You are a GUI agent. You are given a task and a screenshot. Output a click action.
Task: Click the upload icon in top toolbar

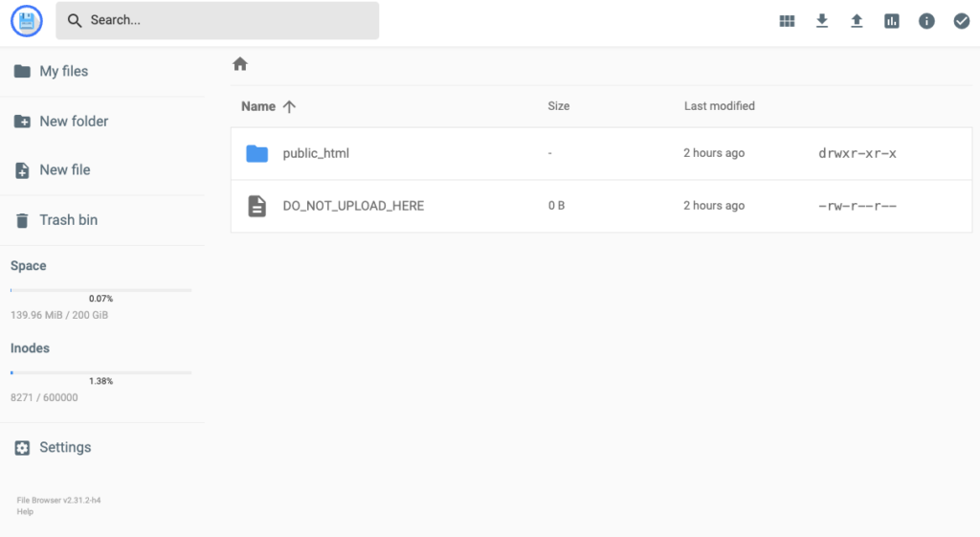click(857, 21)
